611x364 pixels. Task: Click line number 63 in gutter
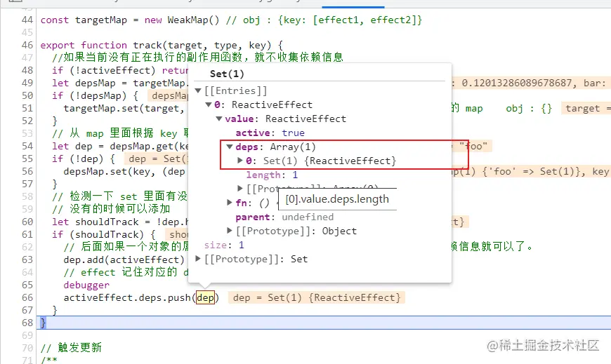coord(27,259)
